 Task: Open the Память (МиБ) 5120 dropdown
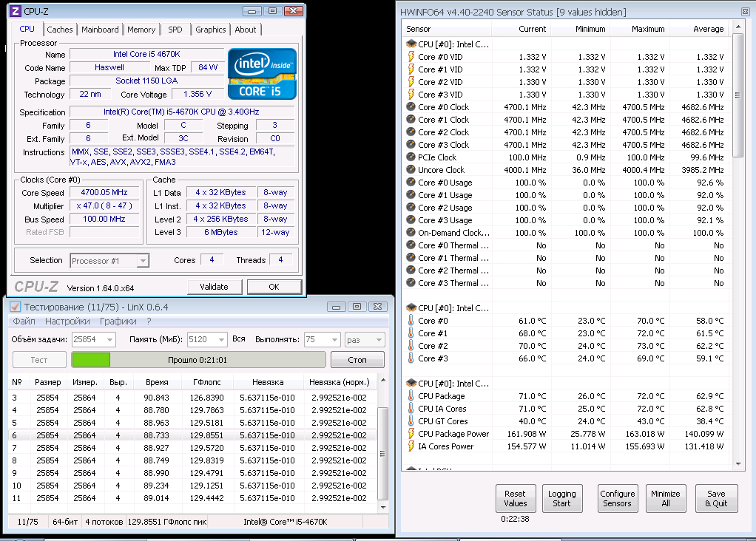point(221,340)
